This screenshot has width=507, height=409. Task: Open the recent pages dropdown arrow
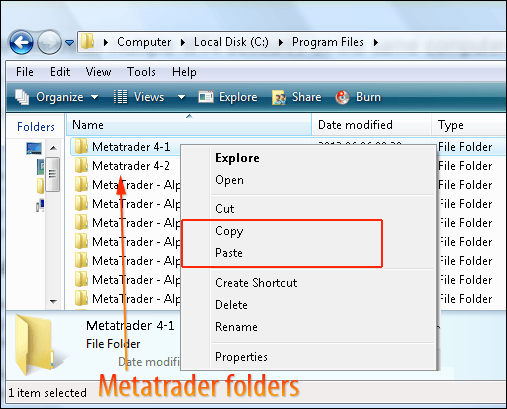[x=70, y=43]
